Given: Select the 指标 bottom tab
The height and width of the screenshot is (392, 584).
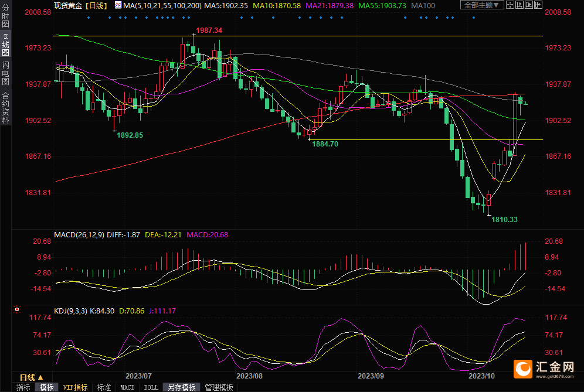Looking at the screenshot, I should point(23,387).
